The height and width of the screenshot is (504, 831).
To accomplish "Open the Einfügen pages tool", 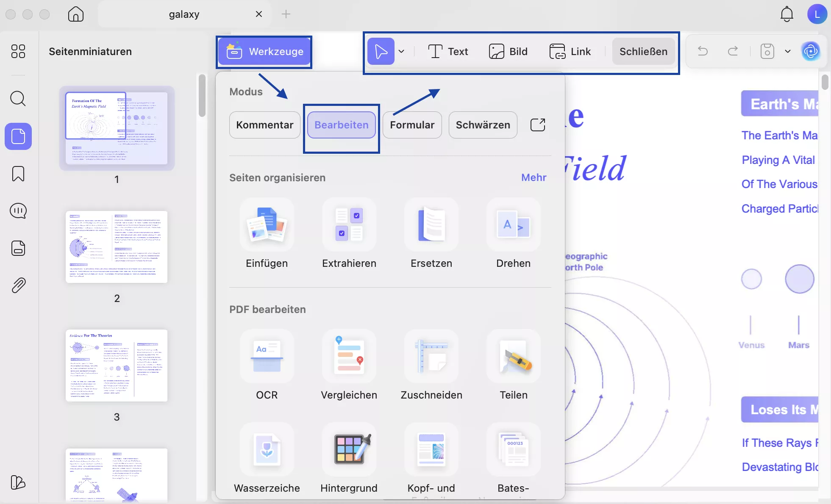I will coord(267,224).
